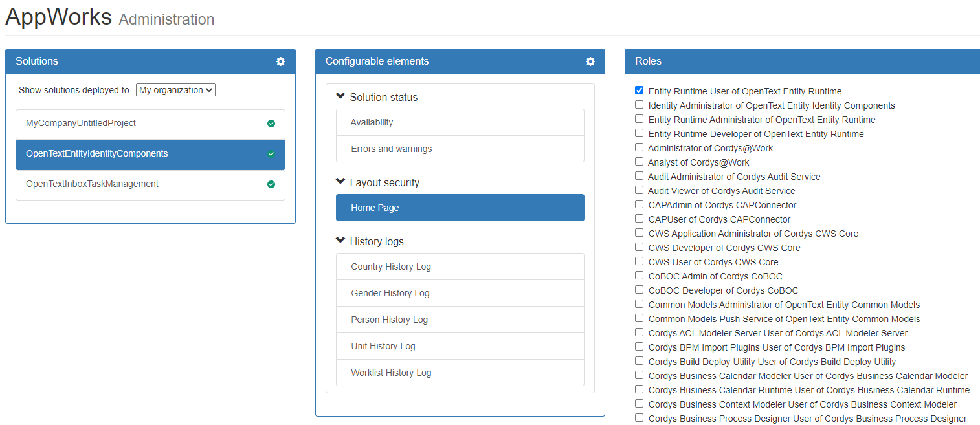This screenshot has height=425, width=980.
Task: Uncheck Entity Runtime User role checkbox
Action: tap(640, 91)
